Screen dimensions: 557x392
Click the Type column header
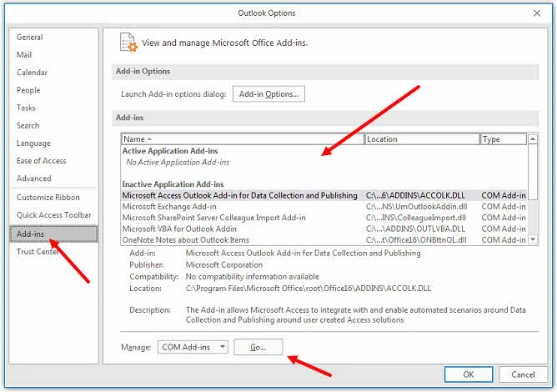pos(503,139)
